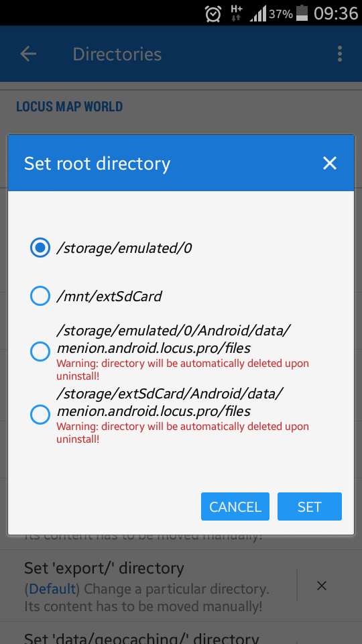Tap the signal strength bars icon
This screenshot has width=362, height=644.
click(x=258, y=14)
